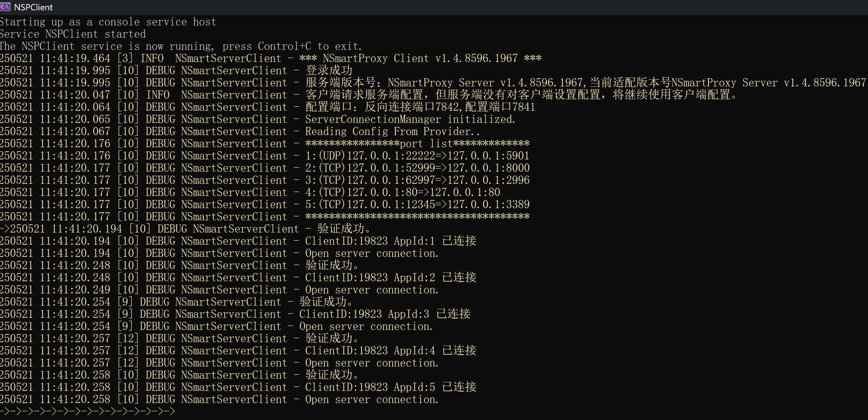
Task: Click the 'ClientID:19823 AppId:3 已连接' line
Action: tap(235, 314)
